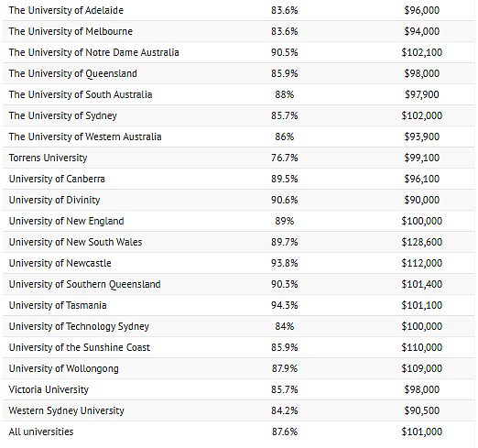This screenshot has height=448, width=478.
Task: Select University of New England name
Action: (66, 222)
